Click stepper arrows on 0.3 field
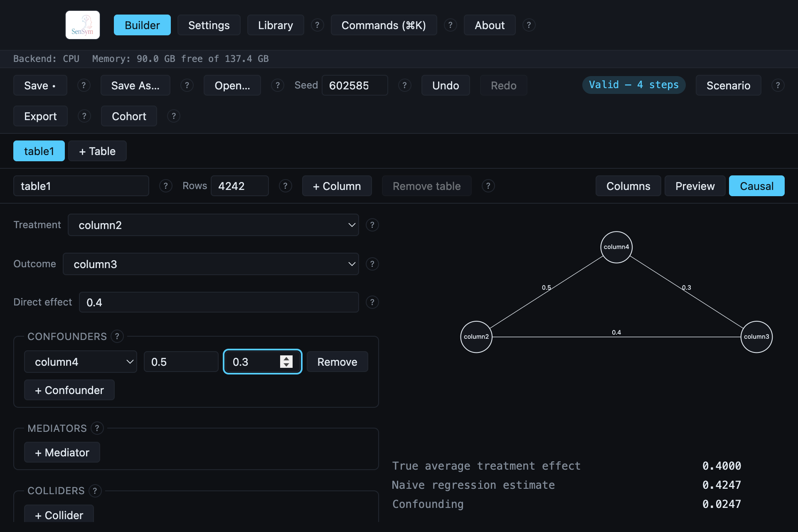 (x=286, y=362)
